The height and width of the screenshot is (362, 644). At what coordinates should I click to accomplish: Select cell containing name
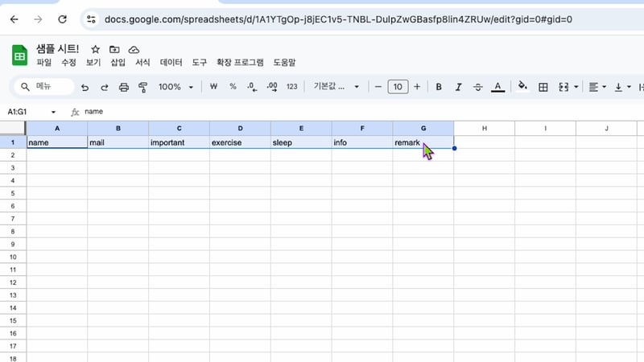coord(57,142)
